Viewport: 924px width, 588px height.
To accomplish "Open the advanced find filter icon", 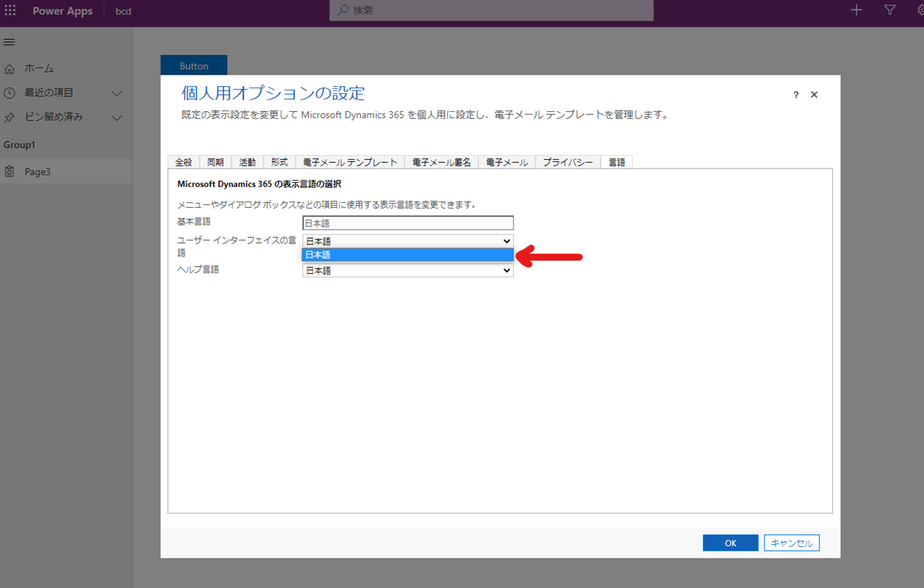I will pyautogui.click(x=890, y=10).
